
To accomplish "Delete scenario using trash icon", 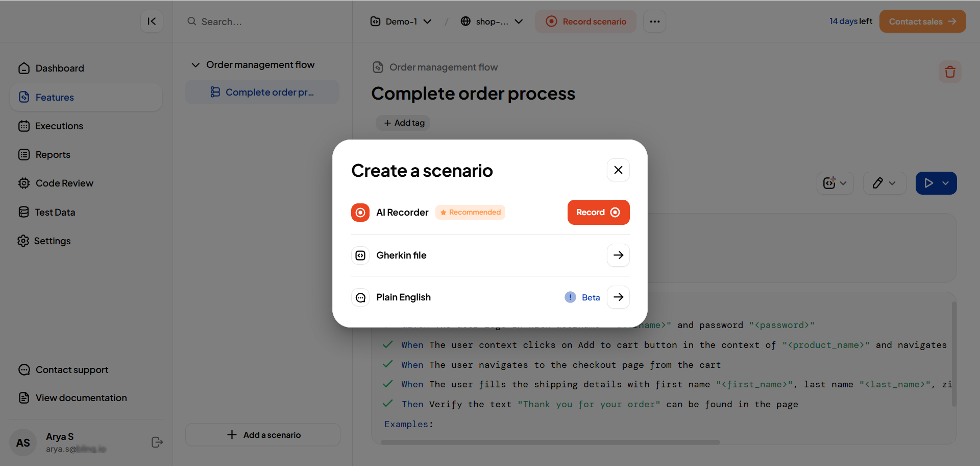I will [x=949, y=72].
